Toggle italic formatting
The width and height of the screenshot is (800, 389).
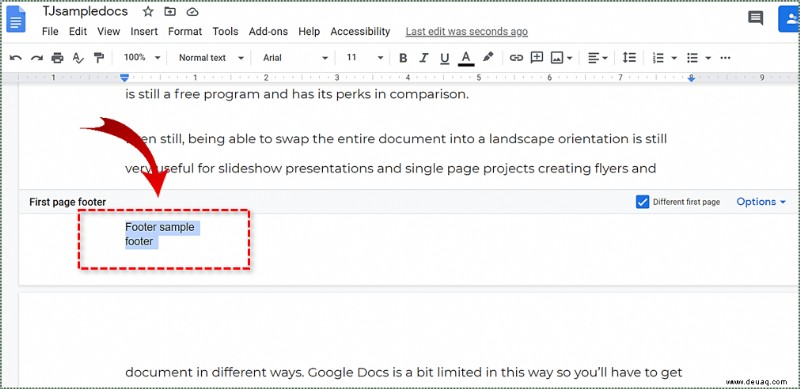click(423, 58)
